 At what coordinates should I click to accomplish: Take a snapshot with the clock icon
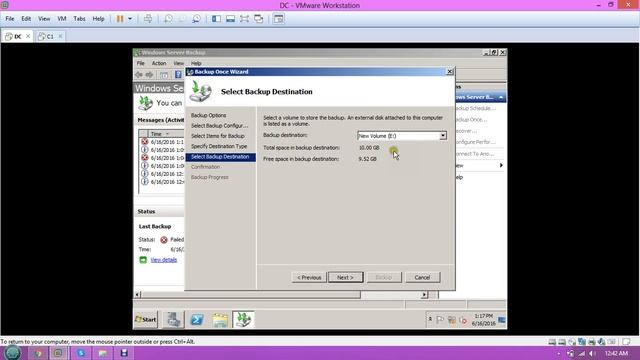click(x=168, y=19)
